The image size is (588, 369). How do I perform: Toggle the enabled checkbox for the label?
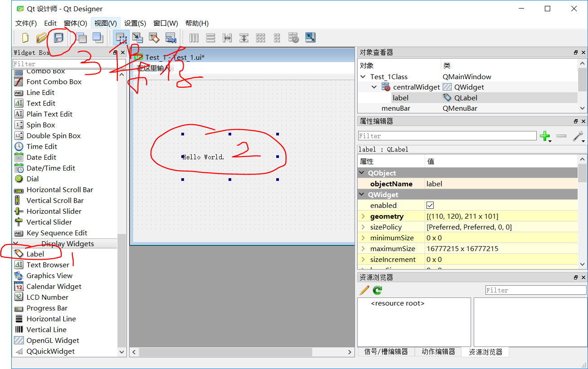click(x=430, y=205)
